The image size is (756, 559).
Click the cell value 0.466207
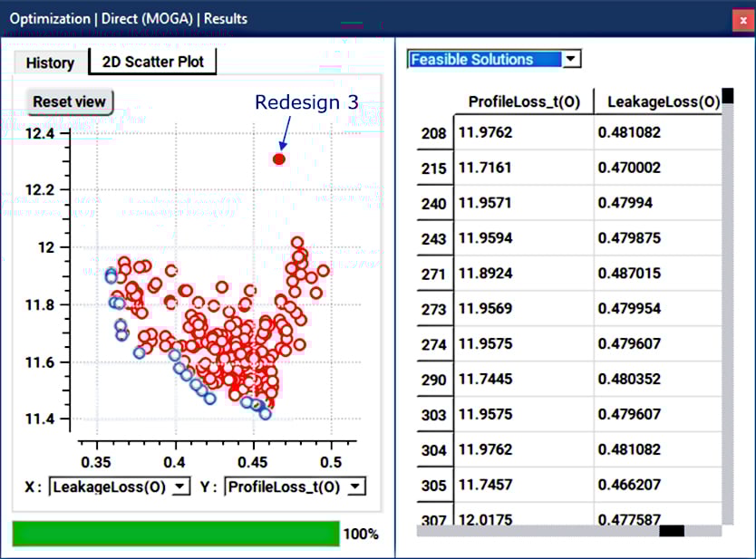629,485
